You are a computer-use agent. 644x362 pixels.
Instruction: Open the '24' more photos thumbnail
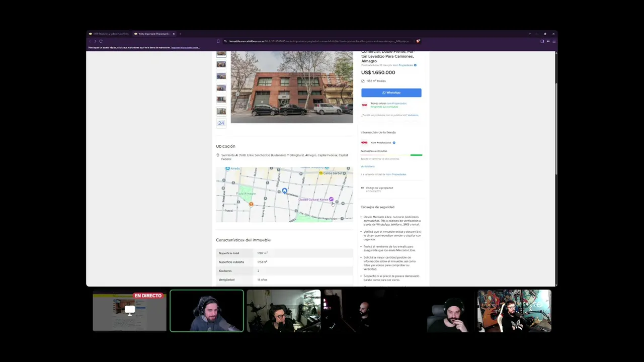point(221,123)
